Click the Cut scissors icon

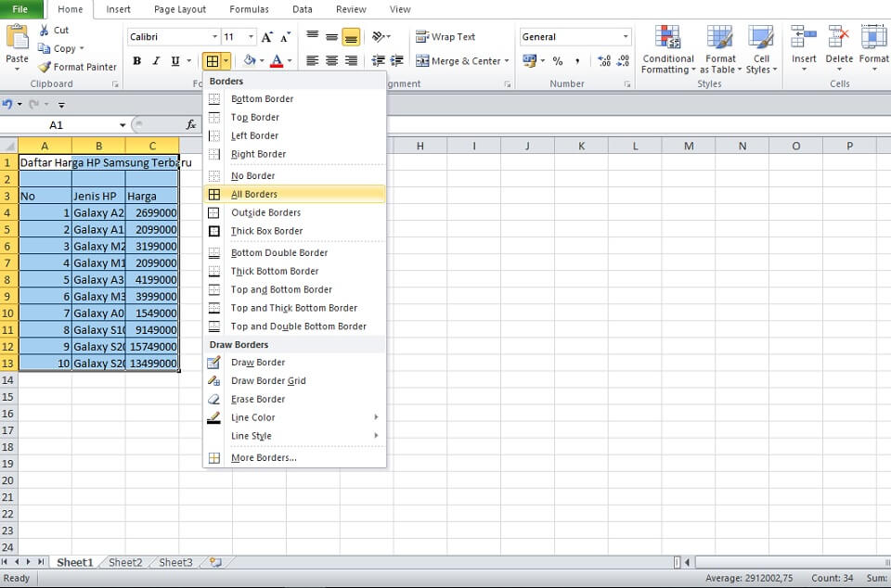pyautogui.click(x=44, y=30)
